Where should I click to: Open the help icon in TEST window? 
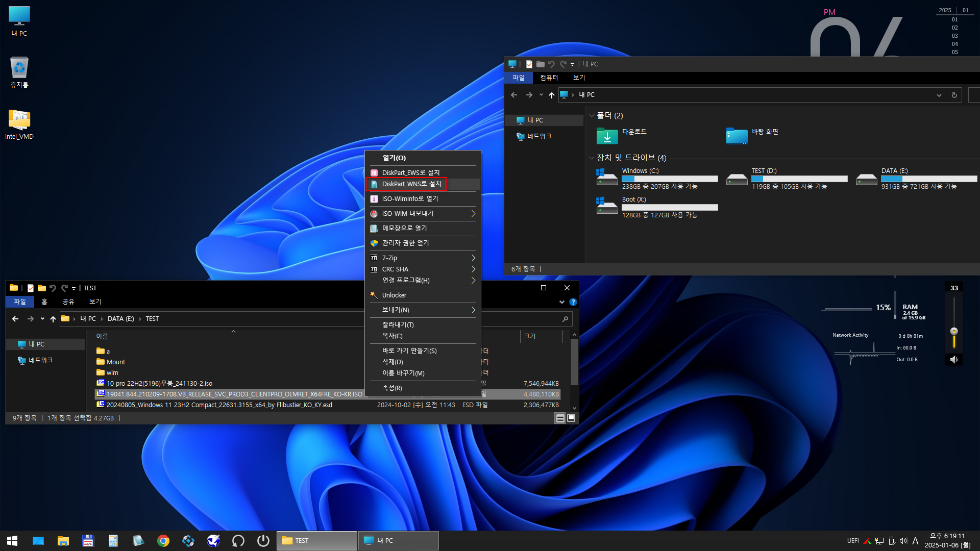point(573,302)
